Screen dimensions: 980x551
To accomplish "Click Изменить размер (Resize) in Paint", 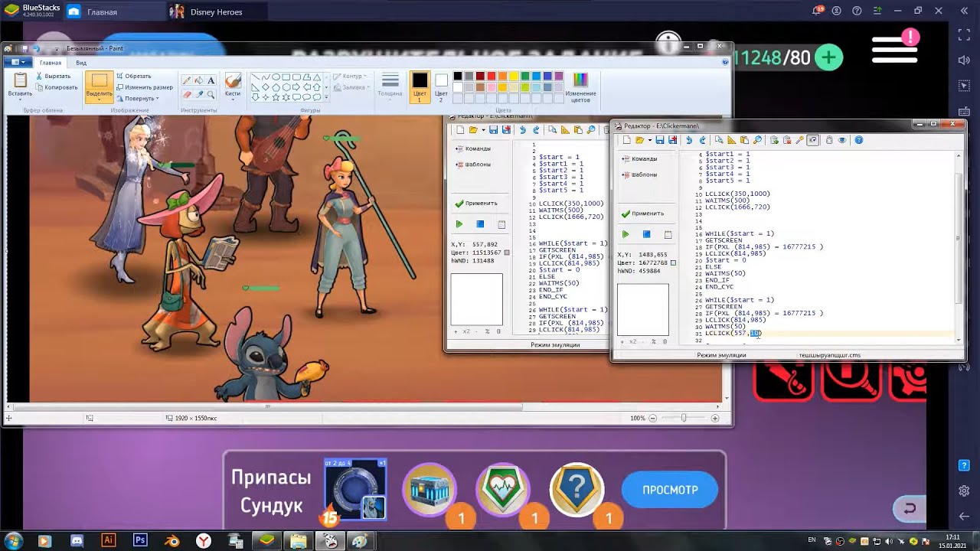I will tap(144, 87).
